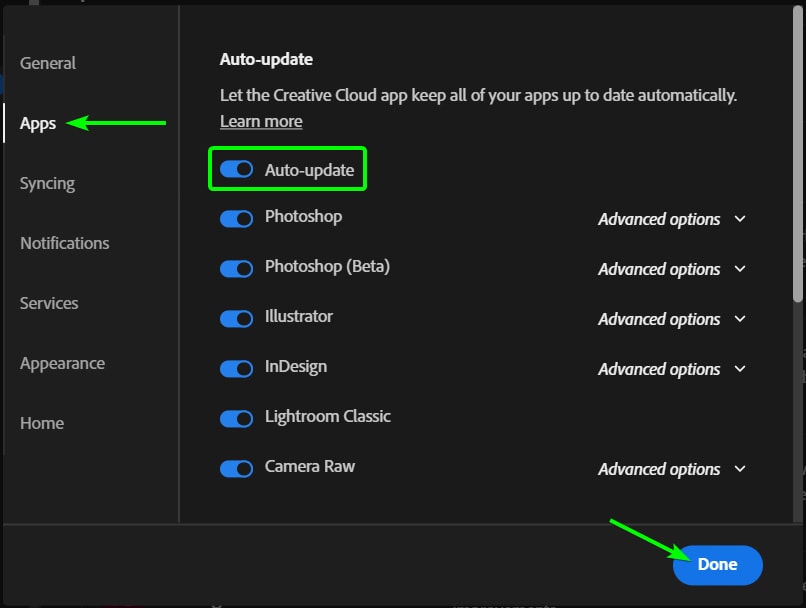Disable Lightroom Classic auto-update toggle
Screen dimensions: 806x608
point(236,418)
